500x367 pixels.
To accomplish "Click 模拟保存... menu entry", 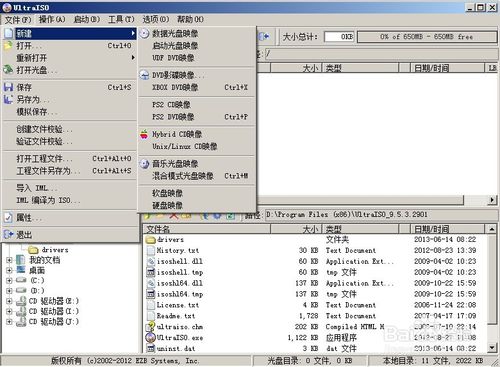I will coord(70,112).
